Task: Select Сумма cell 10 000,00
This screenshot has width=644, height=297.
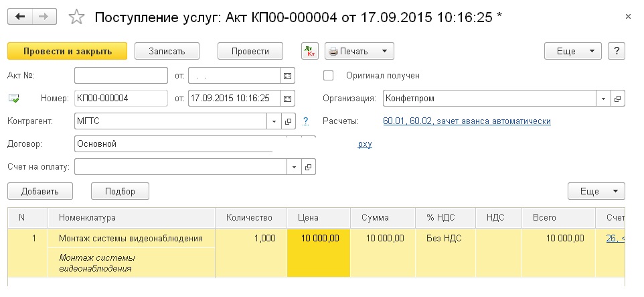Action: click(x=383, y=253)
